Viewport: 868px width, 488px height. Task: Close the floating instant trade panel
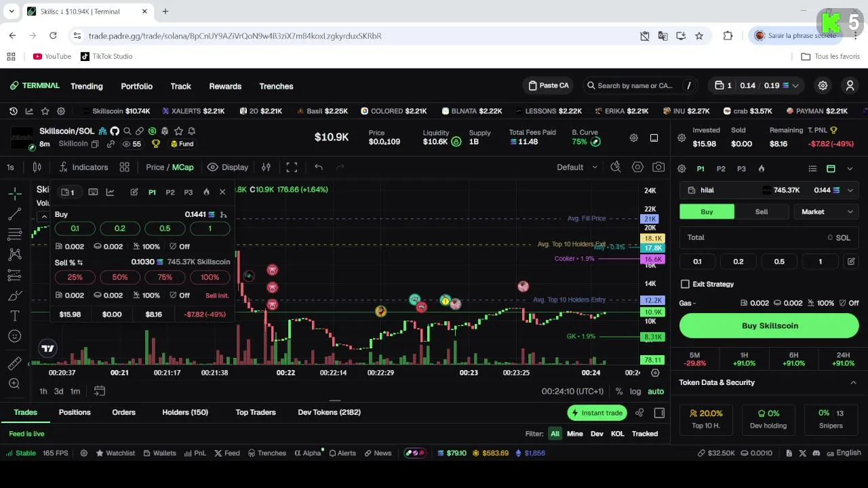222,192
